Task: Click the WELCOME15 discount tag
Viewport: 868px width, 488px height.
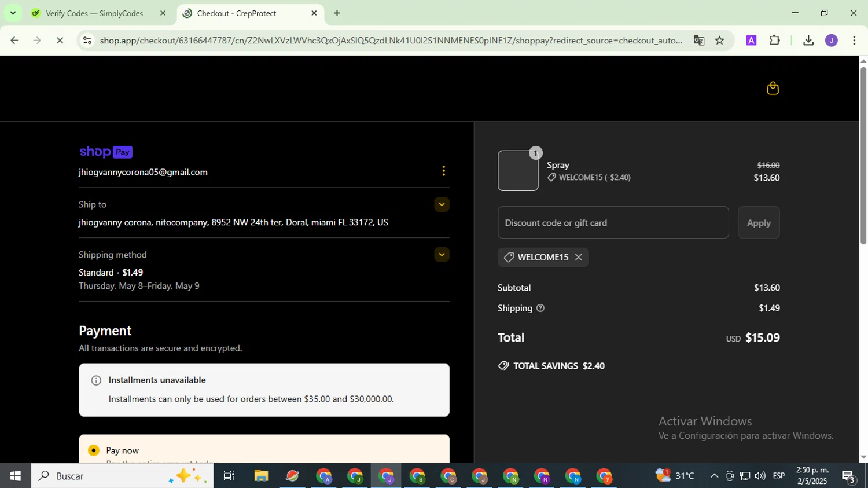Action: click(x=543, y=258)
